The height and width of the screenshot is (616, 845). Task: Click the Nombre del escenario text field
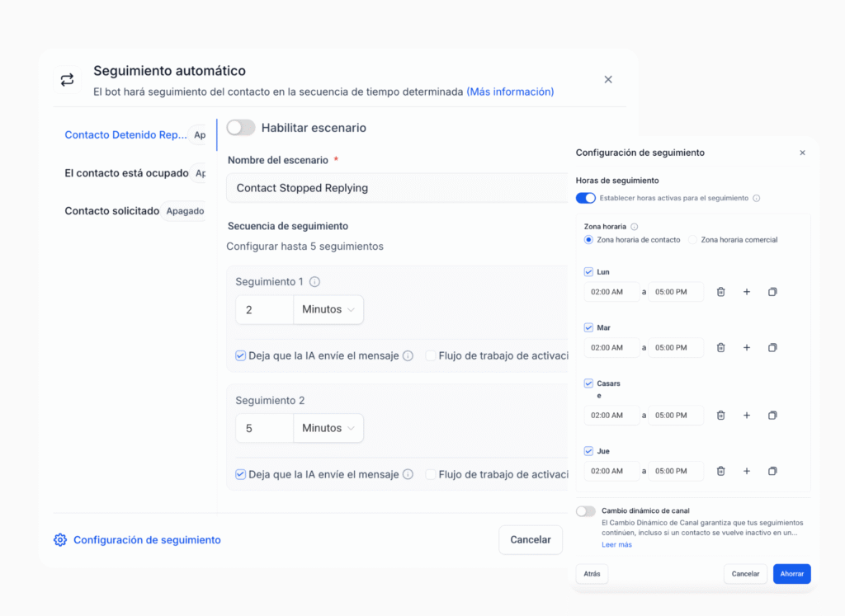coord(396,188)
